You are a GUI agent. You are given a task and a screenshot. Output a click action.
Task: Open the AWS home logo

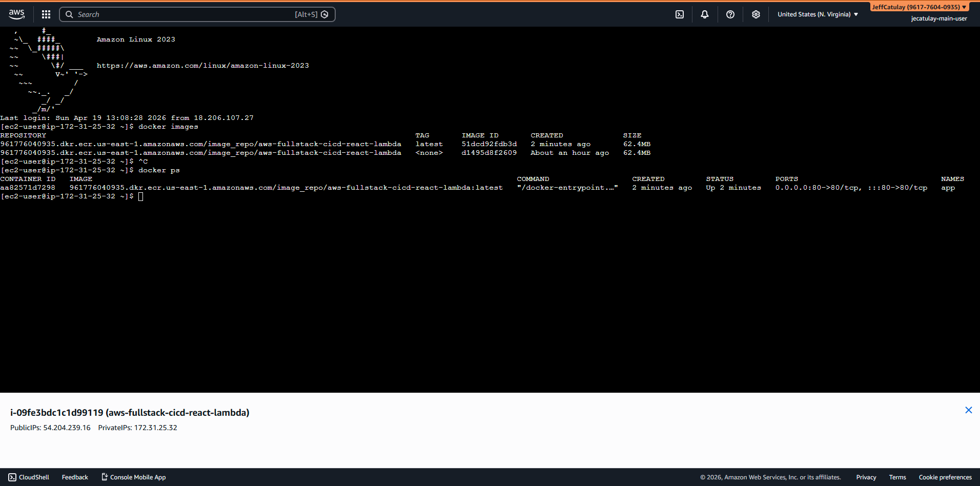(16, 14)
